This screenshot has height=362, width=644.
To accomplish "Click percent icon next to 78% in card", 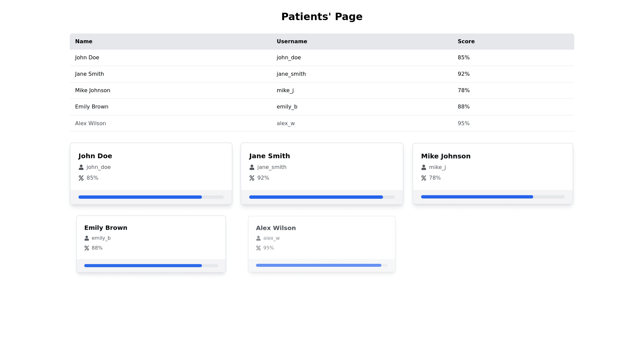I will click(424, 178).
